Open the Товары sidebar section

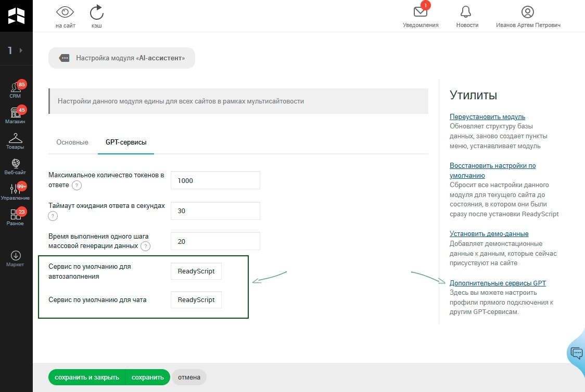coord(15,141)
